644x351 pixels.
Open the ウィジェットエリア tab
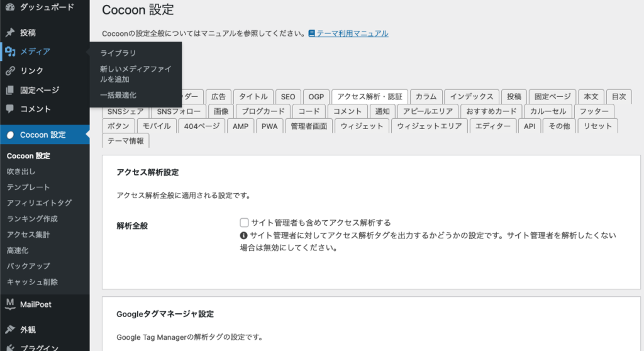429,126
